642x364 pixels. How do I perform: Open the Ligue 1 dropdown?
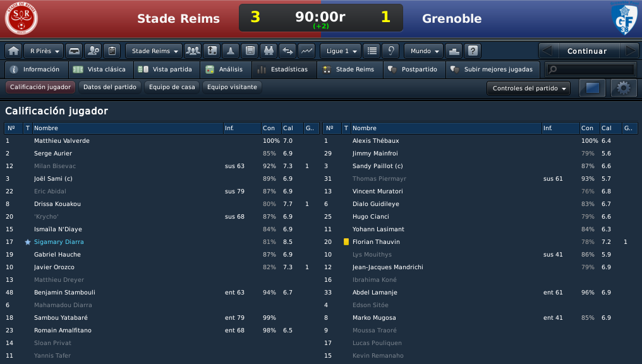341,51
